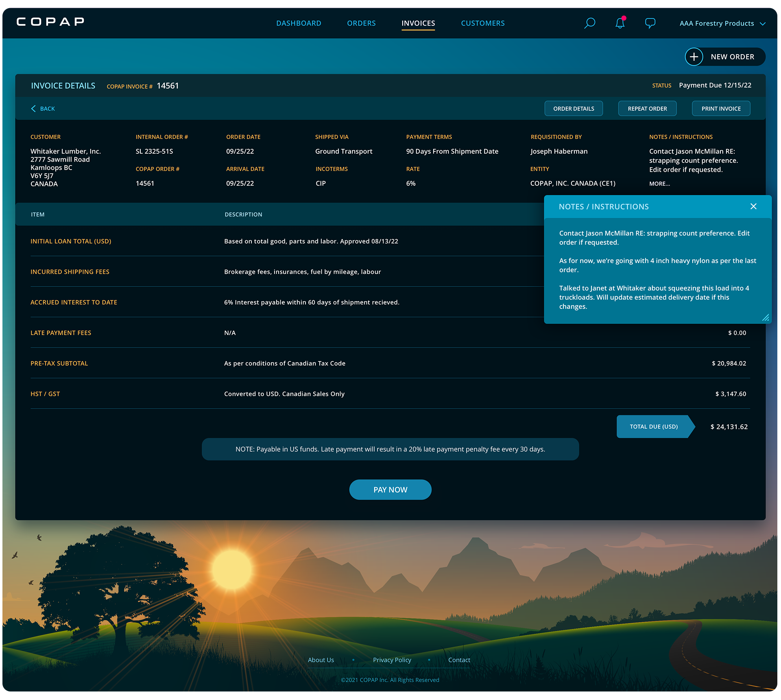Click the $ 20,984.02 subtotal amount

729,363
